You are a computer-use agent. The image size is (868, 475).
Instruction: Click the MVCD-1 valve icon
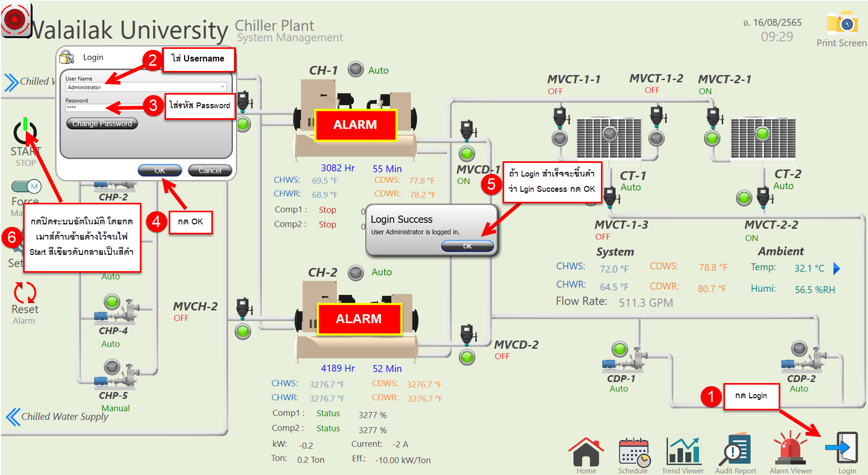pyautogui.click(x=467, y=130)
